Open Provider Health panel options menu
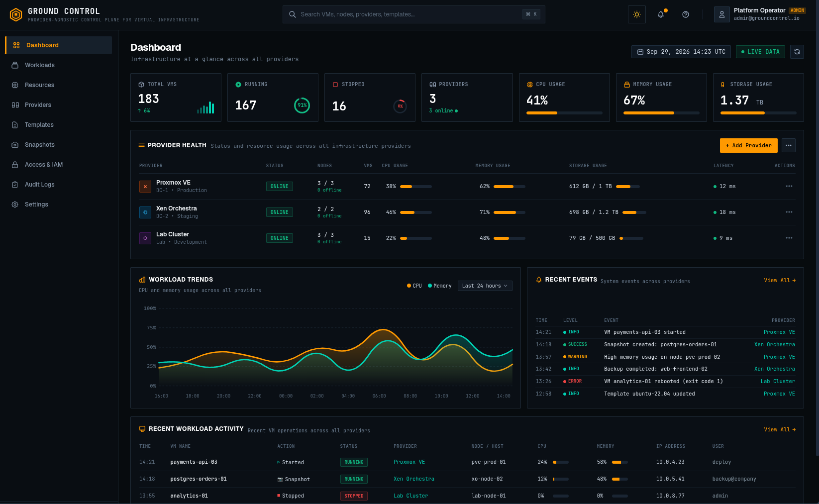The height and width of the screenshot is (504, 819). [x=788, y=145]
